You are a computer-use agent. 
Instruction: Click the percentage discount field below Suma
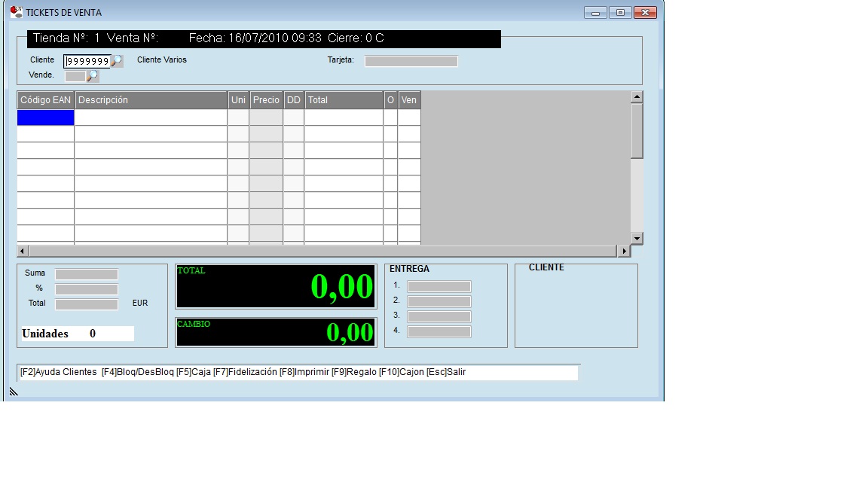(x=87, y=289)
